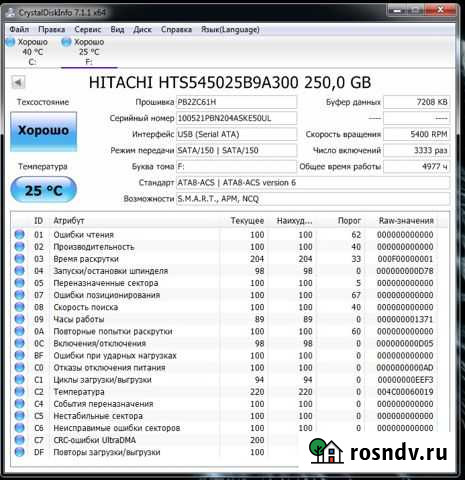Click status icon for Включения/отключения
Screen dimensions: 465x480
pos(20,343)
